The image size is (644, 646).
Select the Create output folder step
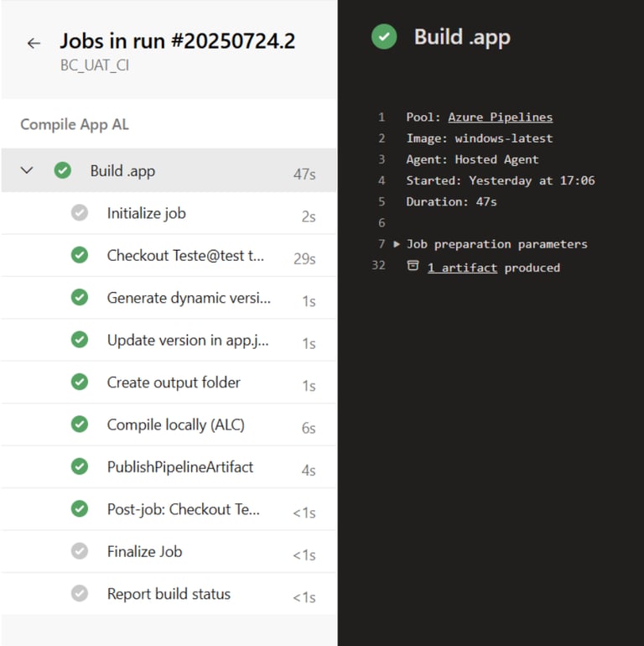click(174, 383)
